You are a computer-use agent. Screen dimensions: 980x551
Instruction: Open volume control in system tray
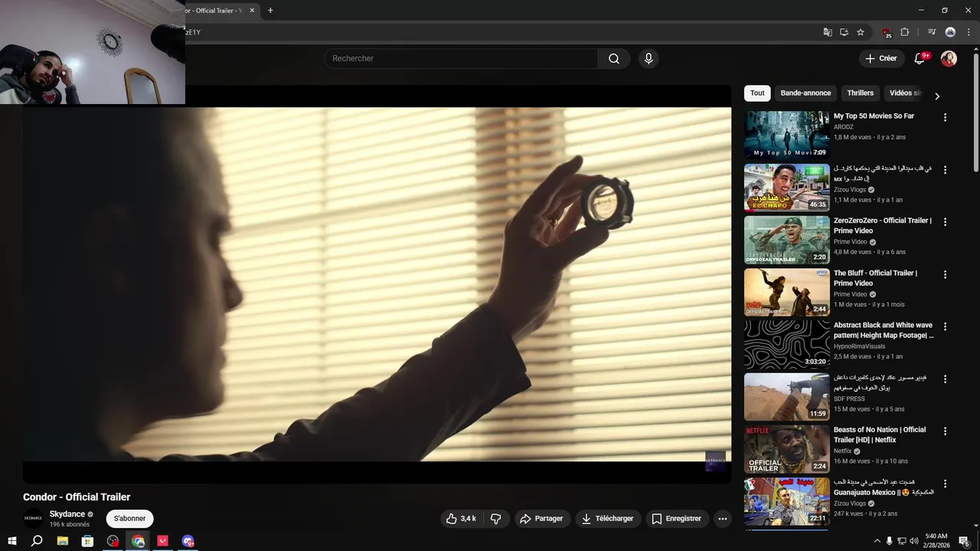click(914, 541)
